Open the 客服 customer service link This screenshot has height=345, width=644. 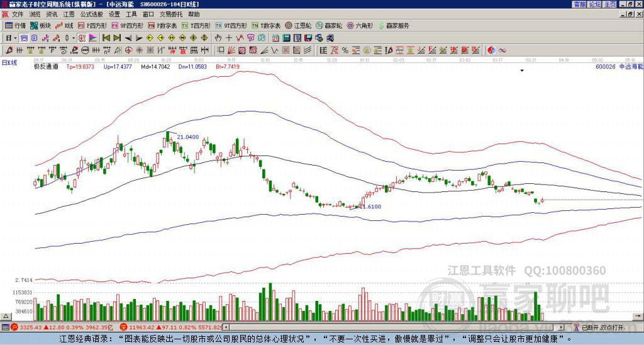[x=579, y=4]
